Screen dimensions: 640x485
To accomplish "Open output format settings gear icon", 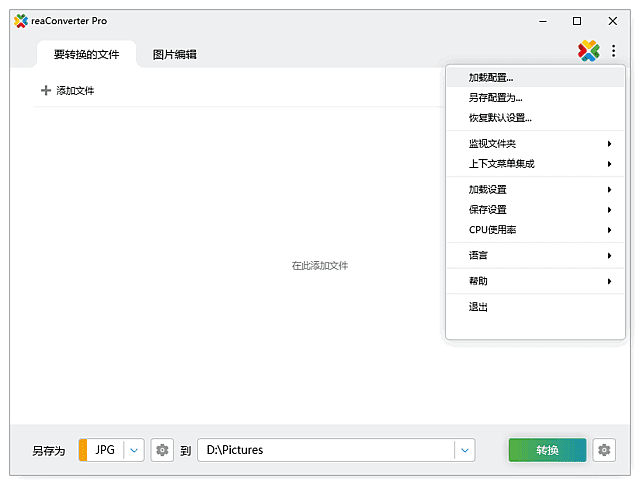I will pyautogui.click(x=162, y=451).
